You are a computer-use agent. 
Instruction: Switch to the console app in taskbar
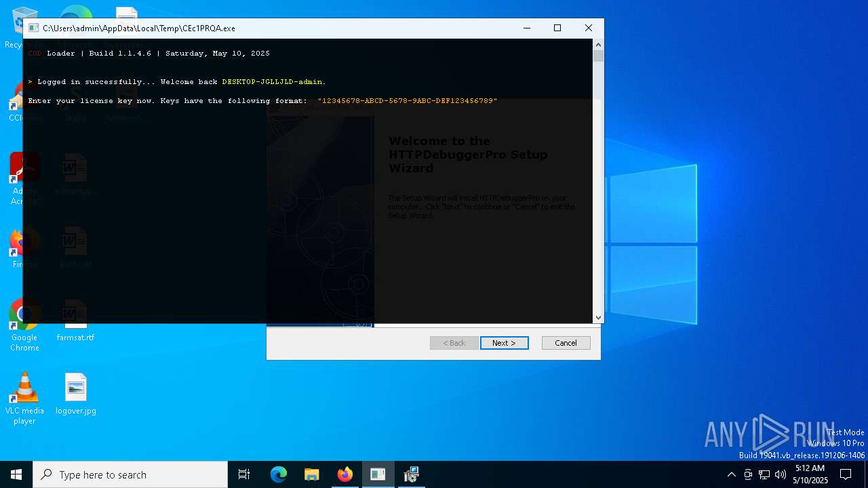(378, 474)
